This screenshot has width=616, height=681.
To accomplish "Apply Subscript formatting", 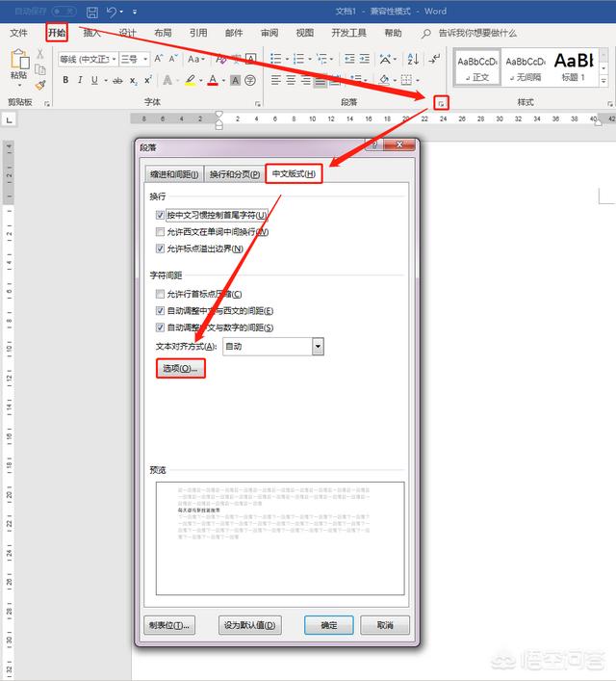I will coord(134,81).
